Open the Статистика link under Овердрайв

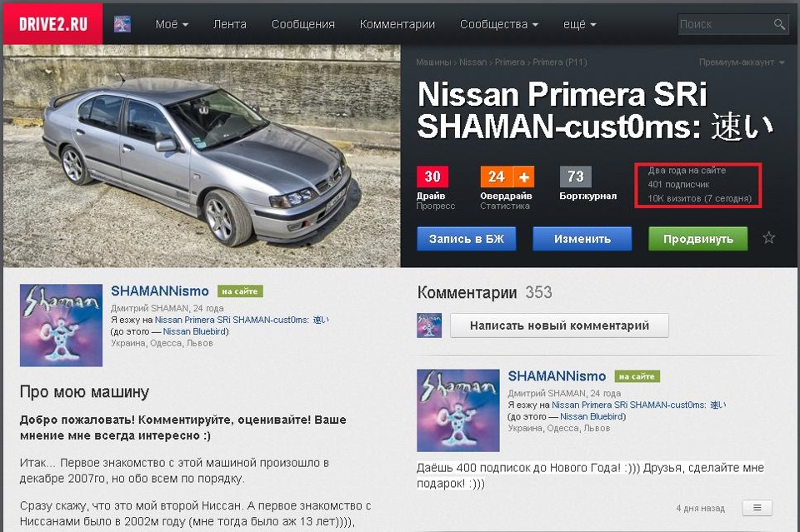(x=505, y=206)
